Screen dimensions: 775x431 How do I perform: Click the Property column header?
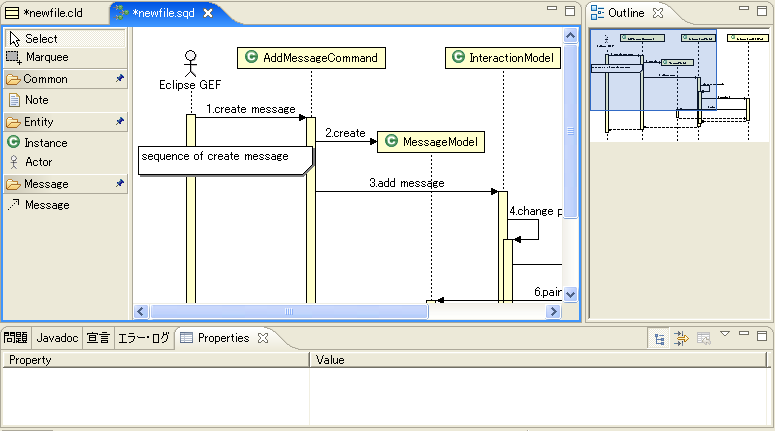pyautogui.click(x=156, y=360)
